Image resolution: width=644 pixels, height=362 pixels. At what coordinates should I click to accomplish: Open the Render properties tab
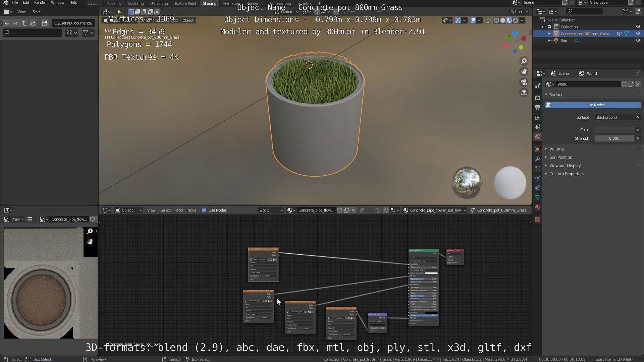pos(538,98)
